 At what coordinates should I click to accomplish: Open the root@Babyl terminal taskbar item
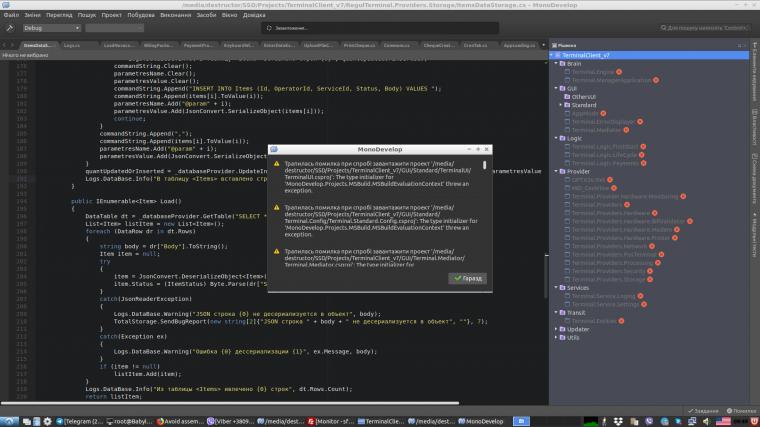tap(129, 421)
